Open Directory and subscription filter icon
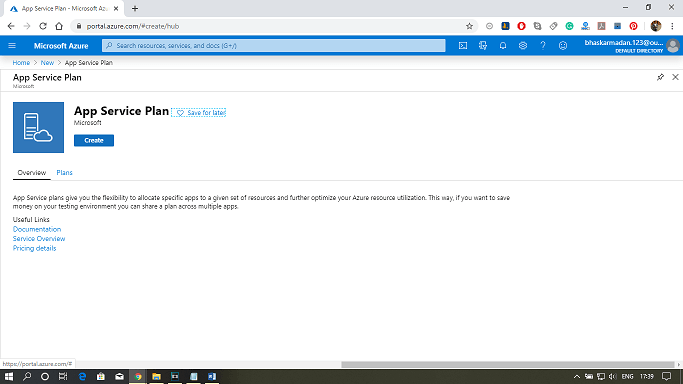 483,45
